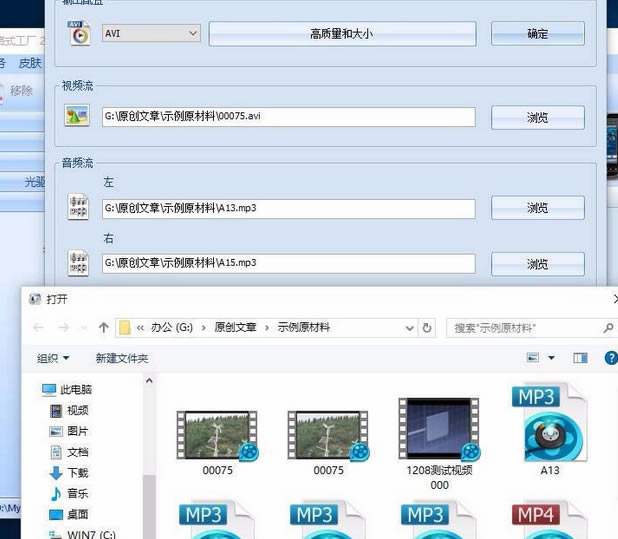The width and height of the screenshot is (618, 539).
Task: Open the view options dropdown arrow
Action: coord(551,358)
